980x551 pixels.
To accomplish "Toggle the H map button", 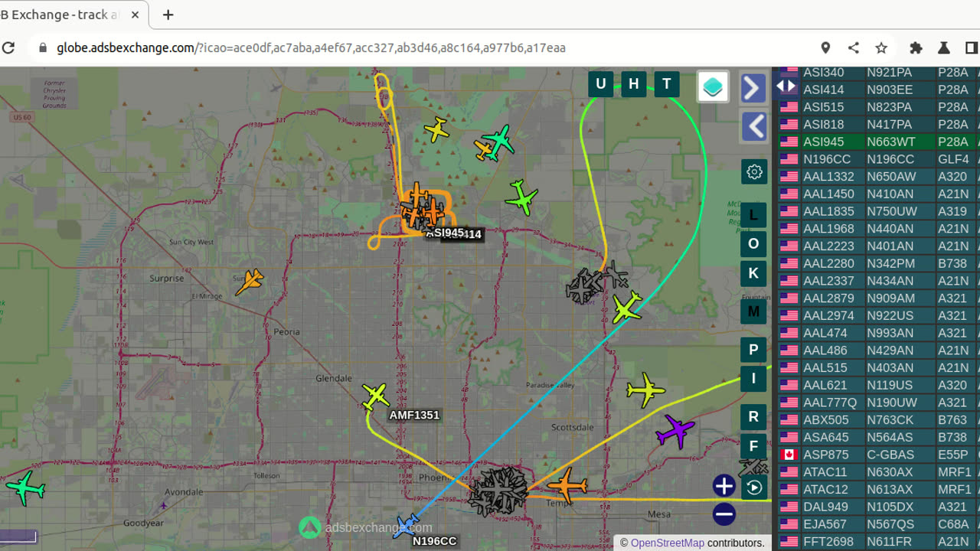I will (x=633, y=84).
